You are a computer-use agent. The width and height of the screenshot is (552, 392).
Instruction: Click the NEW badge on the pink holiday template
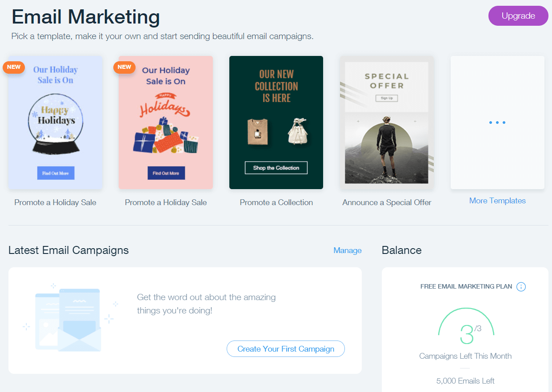click(x=124, y=67)
